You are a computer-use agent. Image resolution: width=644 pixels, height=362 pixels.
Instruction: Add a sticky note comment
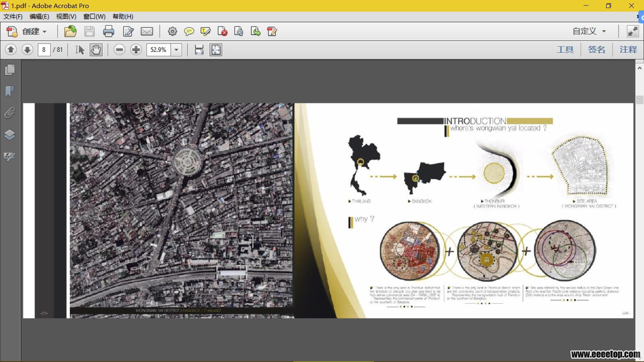point(189,31)
